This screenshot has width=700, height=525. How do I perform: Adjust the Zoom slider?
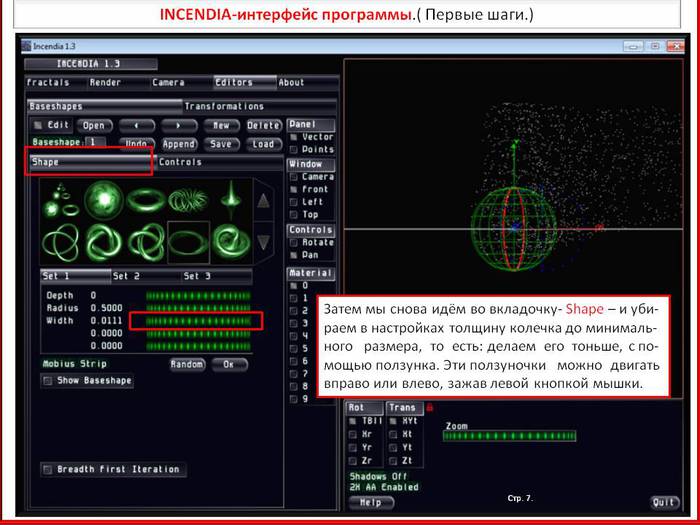pyautogui.click(x=509, y=436)
